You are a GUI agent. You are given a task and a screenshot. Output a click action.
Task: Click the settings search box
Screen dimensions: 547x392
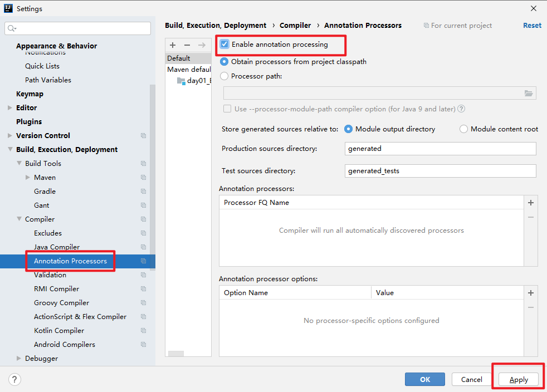(78, 28)
